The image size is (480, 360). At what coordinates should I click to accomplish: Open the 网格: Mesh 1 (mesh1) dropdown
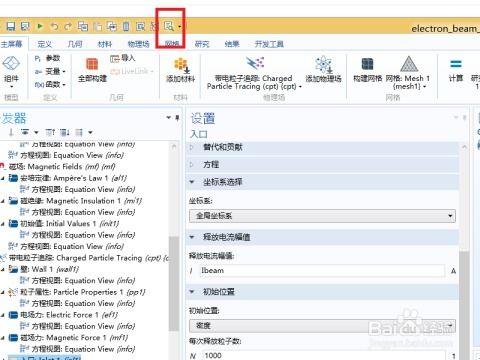tap(408, 73)
